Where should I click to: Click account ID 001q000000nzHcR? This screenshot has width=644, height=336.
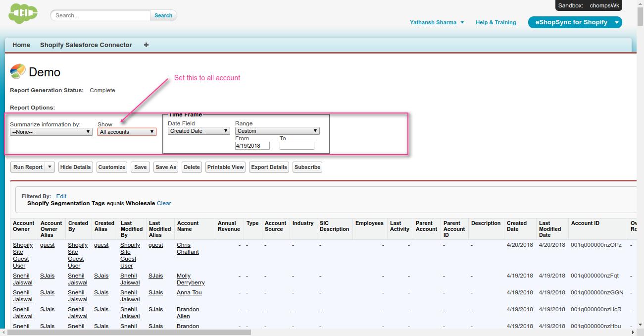click(x=596, y=309)
